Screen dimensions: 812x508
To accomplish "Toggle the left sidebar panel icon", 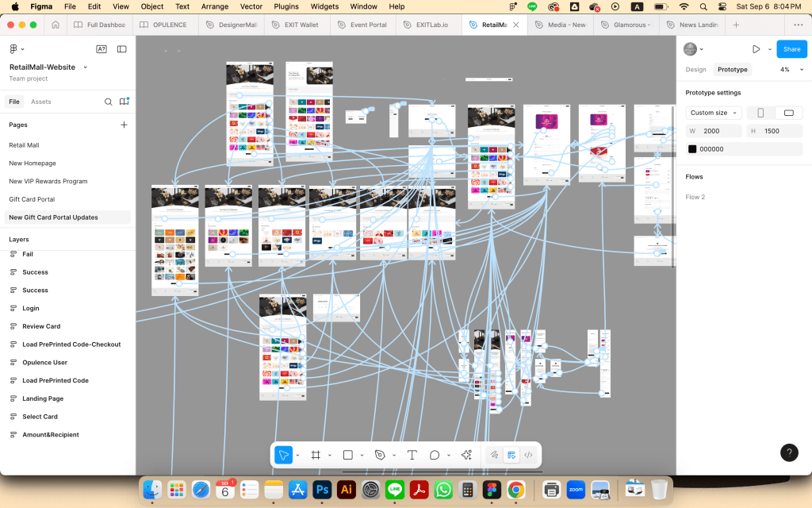I will click(121, 49).
